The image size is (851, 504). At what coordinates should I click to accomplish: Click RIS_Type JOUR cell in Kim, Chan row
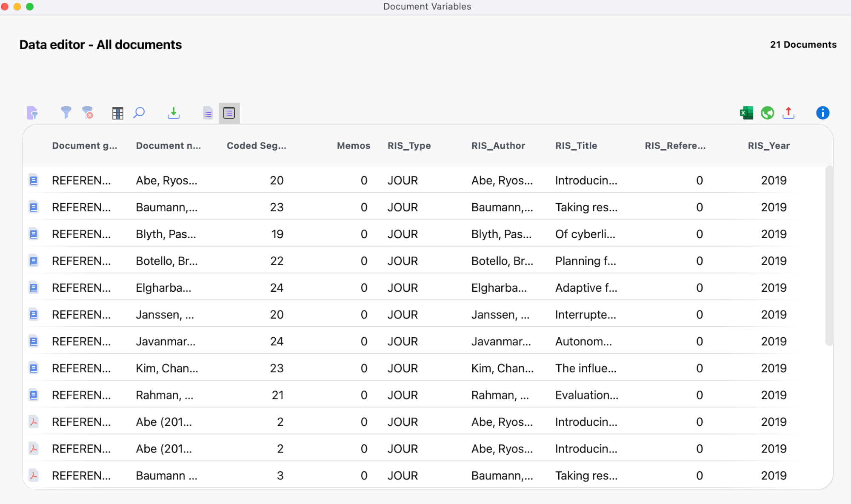(x=403, y=368)
